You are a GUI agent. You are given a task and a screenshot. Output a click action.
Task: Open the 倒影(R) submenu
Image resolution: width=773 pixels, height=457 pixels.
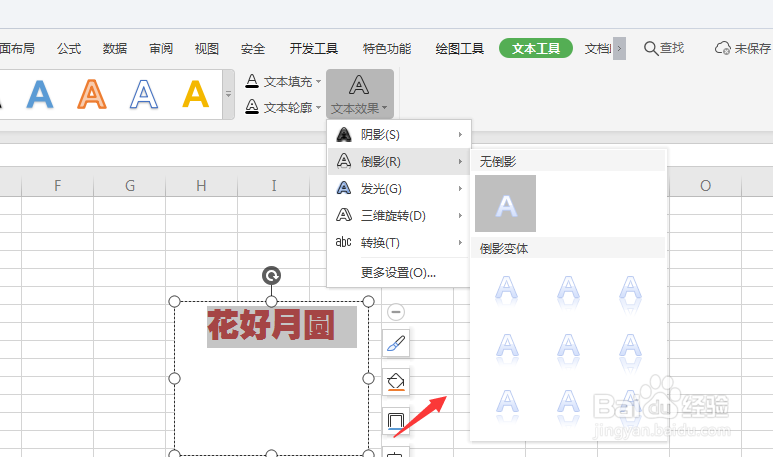click(x=399, y=161)
